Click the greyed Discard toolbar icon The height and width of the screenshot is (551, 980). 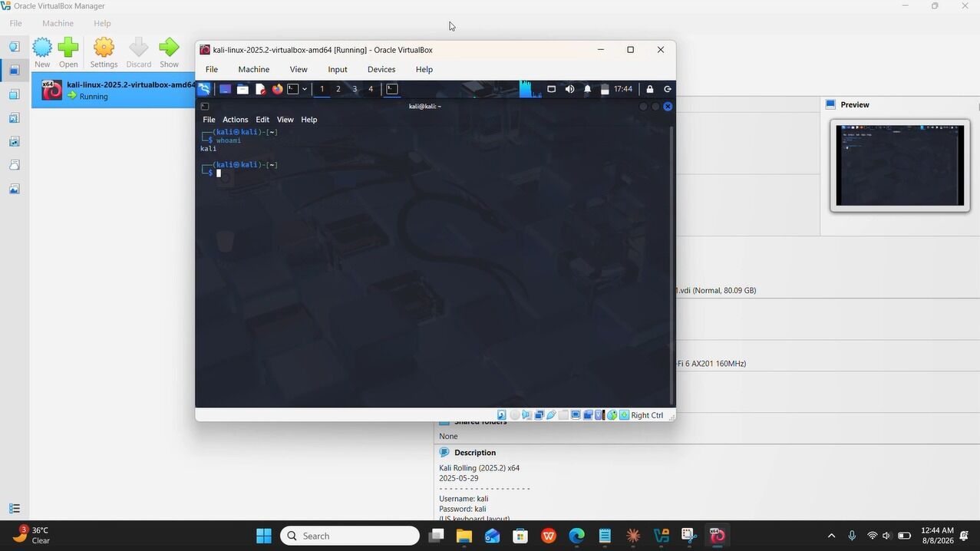(x=138, y=52)
